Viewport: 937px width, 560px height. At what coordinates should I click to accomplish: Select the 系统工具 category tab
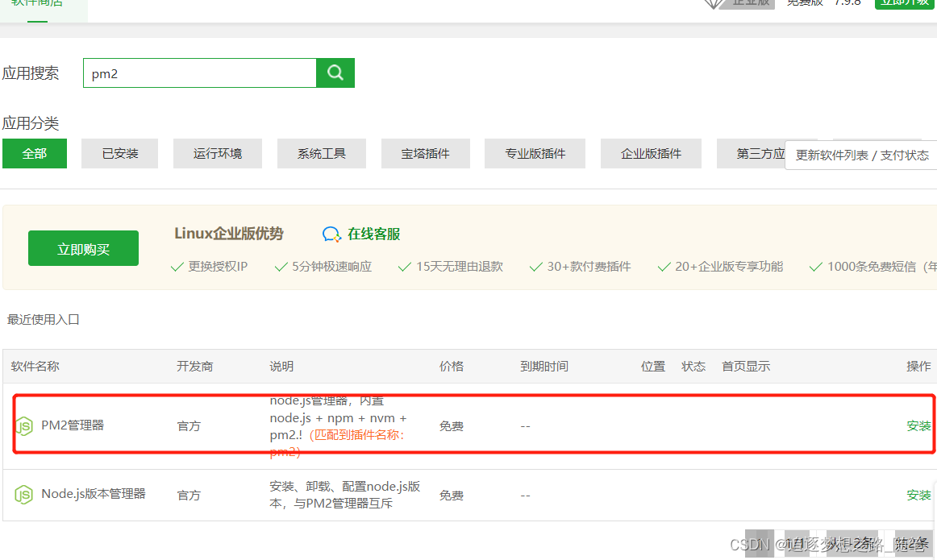click(322, 153)
